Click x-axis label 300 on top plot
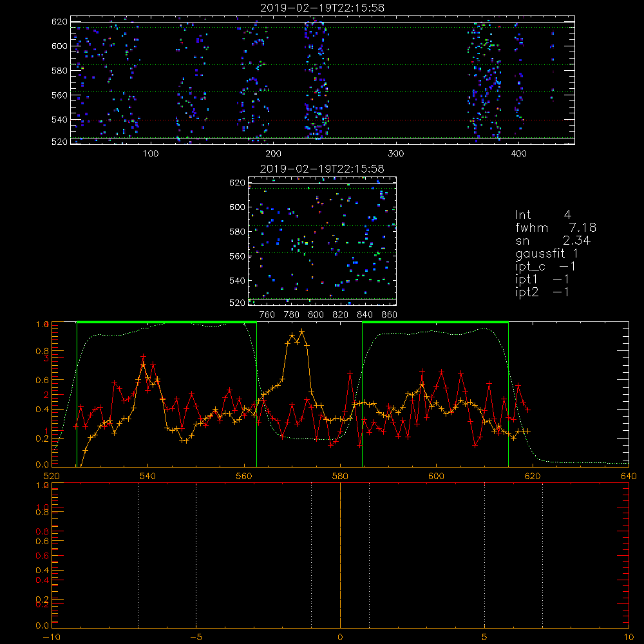The image size is (644, 644). point(396,154)
